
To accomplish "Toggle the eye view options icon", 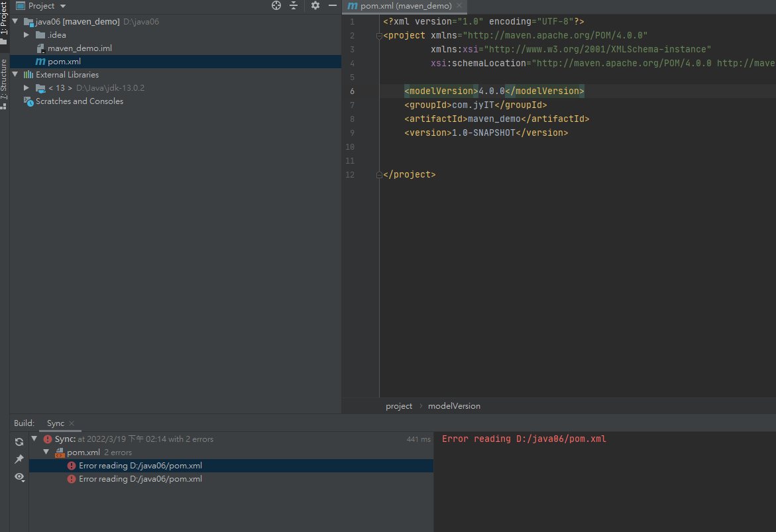I will click(x=19, y=477).
